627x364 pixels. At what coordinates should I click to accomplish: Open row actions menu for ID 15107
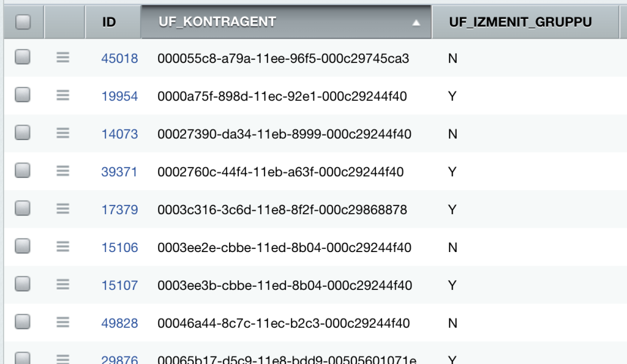coord(63,284)
